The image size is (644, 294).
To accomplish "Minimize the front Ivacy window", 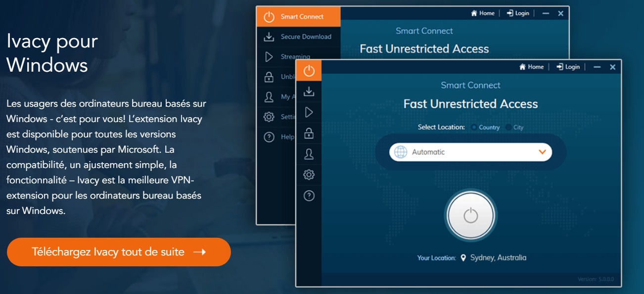I will (x=598, y=67).
